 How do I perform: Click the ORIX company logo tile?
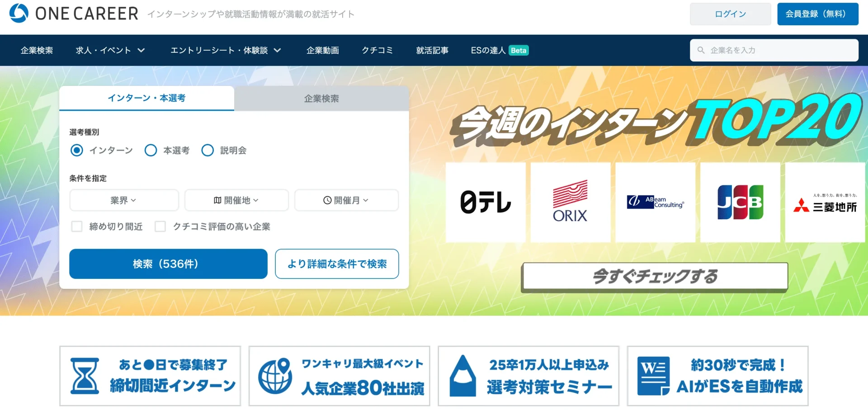tap(571, 202)
